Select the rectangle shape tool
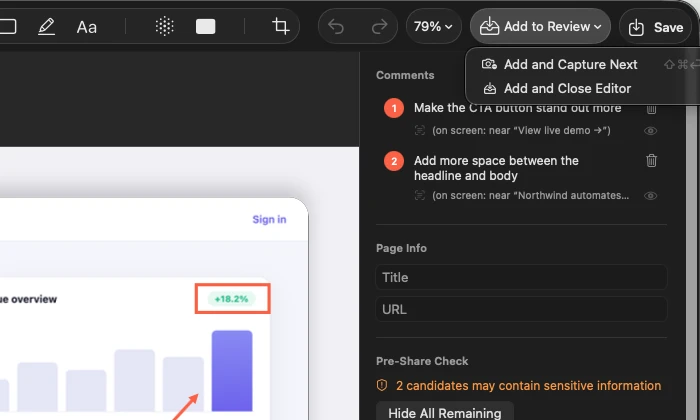Viewport: 700px width, 420px height. [x=7, y=27]
